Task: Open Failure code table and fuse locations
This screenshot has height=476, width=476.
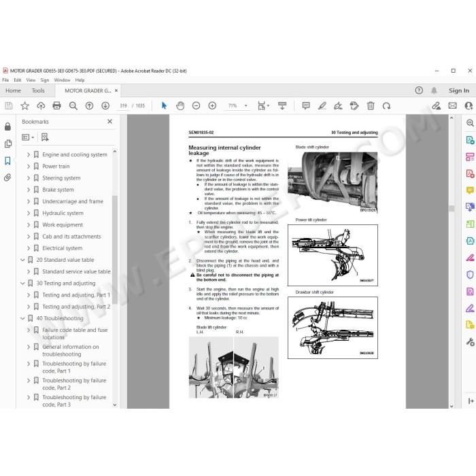Action: pyautogui.click(x=75, y=334)
